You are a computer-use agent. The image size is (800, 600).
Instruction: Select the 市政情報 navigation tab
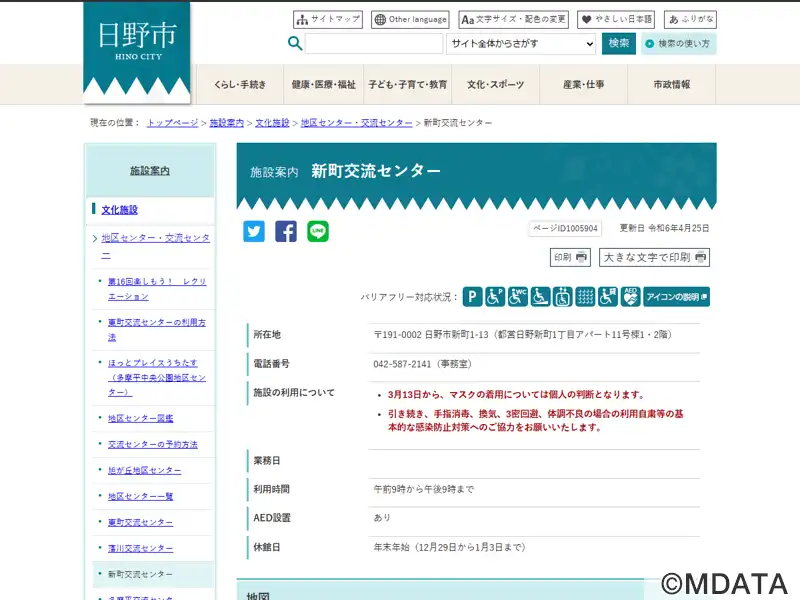(671, 85)
